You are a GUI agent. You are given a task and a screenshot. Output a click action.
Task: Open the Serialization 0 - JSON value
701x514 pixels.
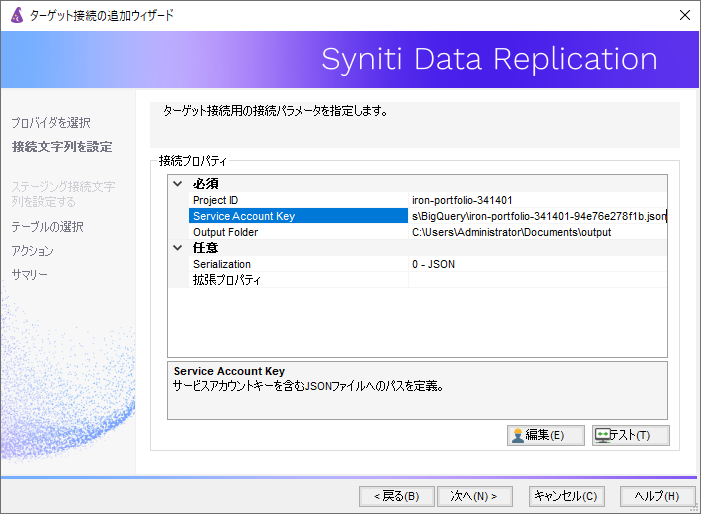pyautogui.click(x=537, y=264)
